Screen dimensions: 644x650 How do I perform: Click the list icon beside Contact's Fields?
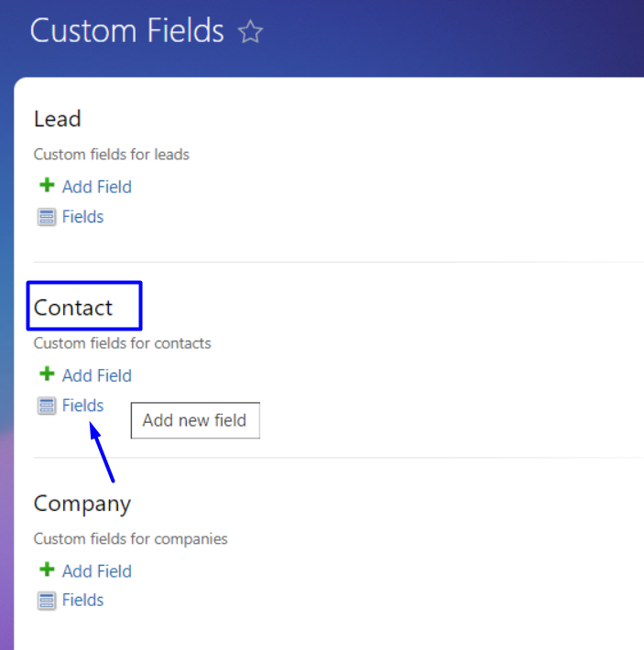[47, 406]
